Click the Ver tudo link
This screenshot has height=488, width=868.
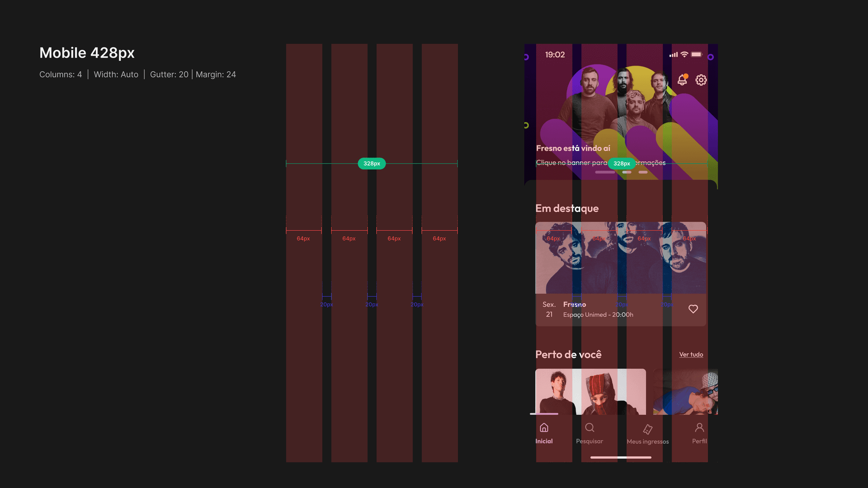(x=691, y=355)
